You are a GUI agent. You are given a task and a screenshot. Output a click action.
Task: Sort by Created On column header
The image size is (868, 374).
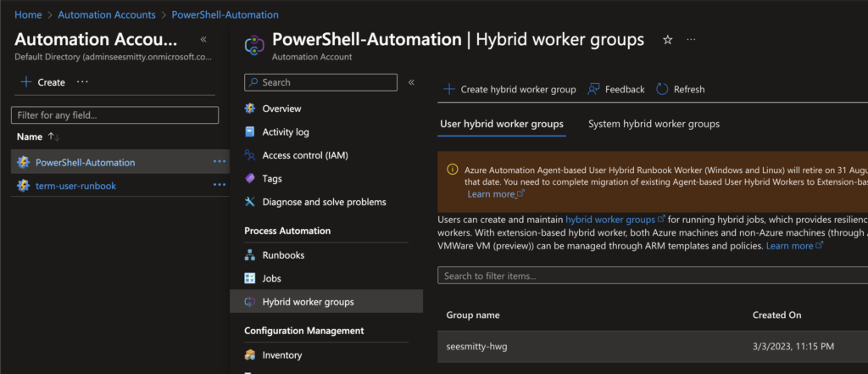776,315
